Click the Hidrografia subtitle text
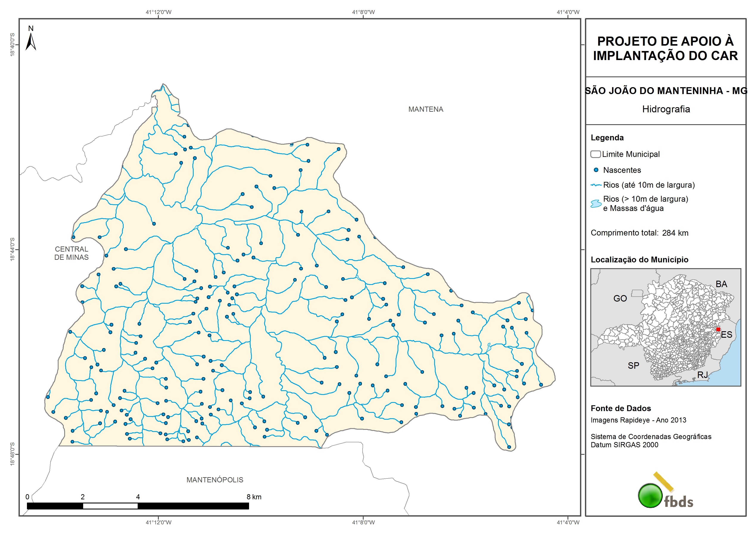This screenshot has width=756, height=534. (x=666, y=109)
